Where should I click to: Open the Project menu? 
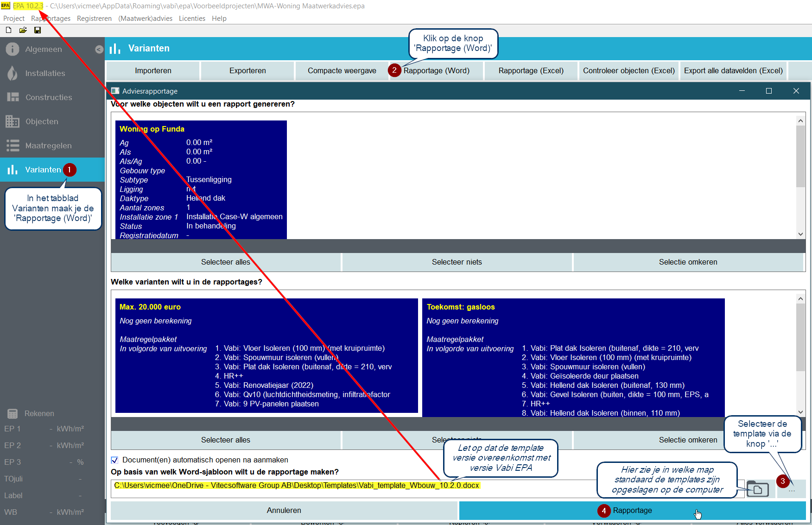[x=14, y=19]
